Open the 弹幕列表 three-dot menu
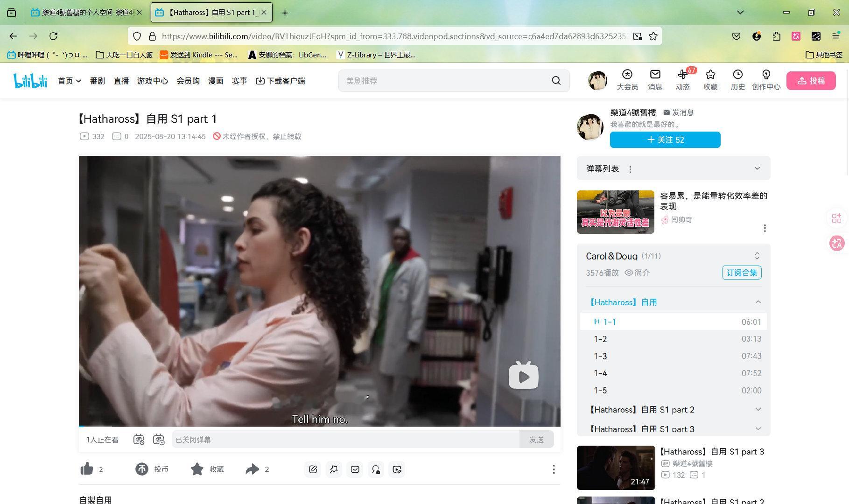 pyautogui.click(x=630, y=169)
